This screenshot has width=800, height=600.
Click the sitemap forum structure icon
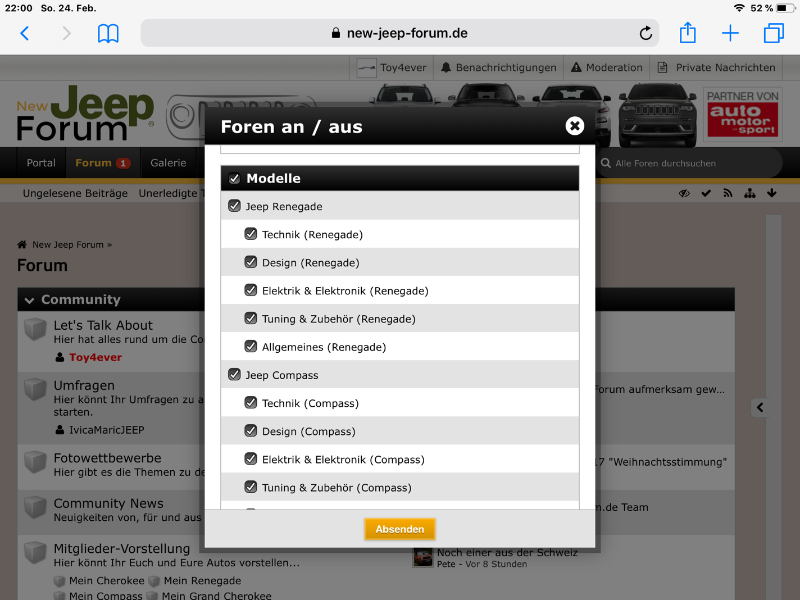click(750, 193)
